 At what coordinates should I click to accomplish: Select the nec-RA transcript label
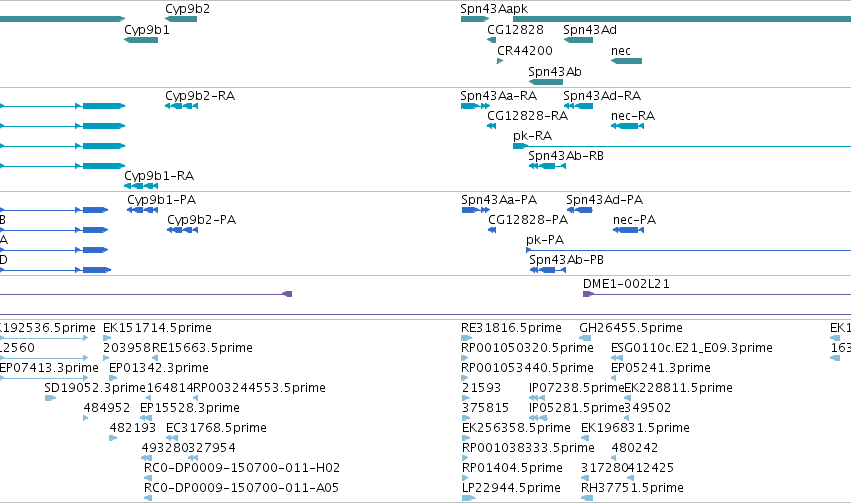(633, 116)
